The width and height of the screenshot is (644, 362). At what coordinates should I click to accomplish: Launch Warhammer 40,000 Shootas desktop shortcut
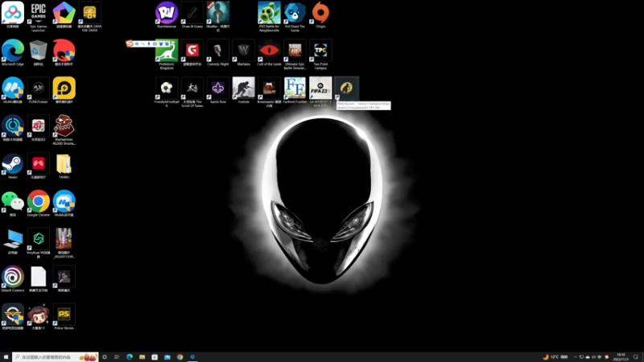click(x=64, y=129)
